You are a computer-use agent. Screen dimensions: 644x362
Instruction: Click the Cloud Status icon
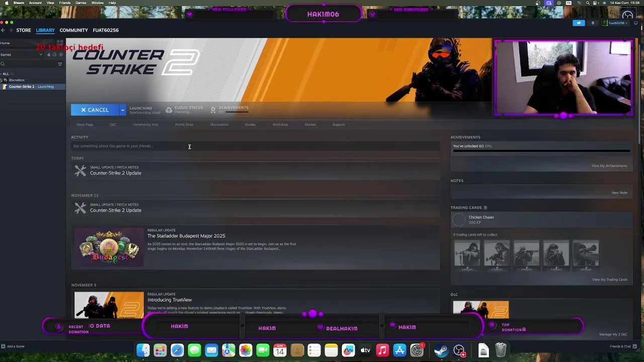pyautogui.click(x=169, y=110)
